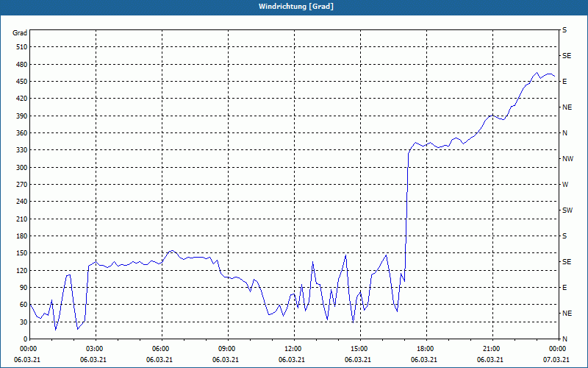This screenshot has width=588, height=368.
Task: Click the NW compass label
Action: [x=567, y=159]
